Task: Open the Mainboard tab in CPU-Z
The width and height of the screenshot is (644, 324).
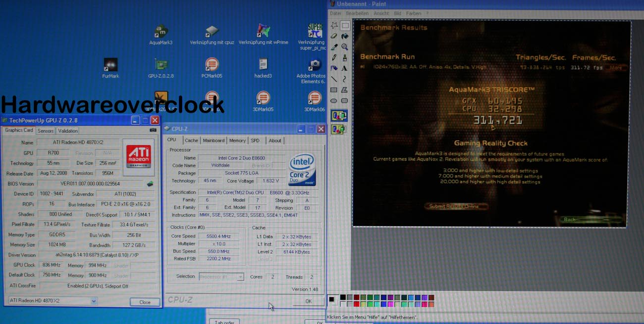Action: pos(214,140)
